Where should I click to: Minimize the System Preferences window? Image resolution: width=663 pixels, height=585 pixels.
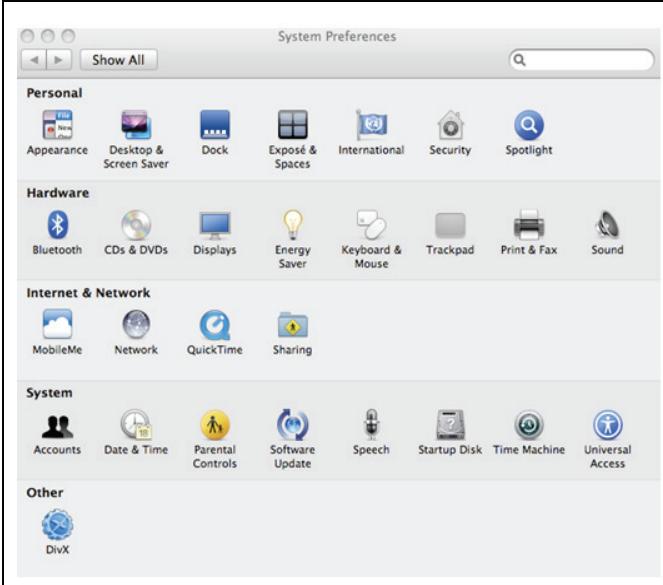(x=48, y=36)
